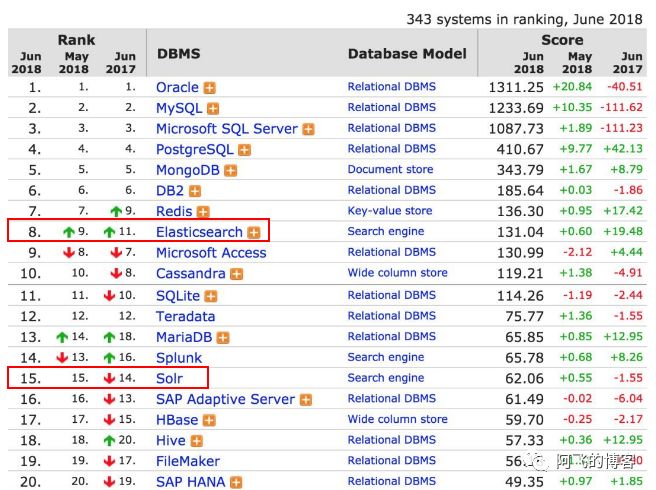Click the PostgreSQL score 410.67
This screenshot has width=656, height=490.
pos(520,149)
